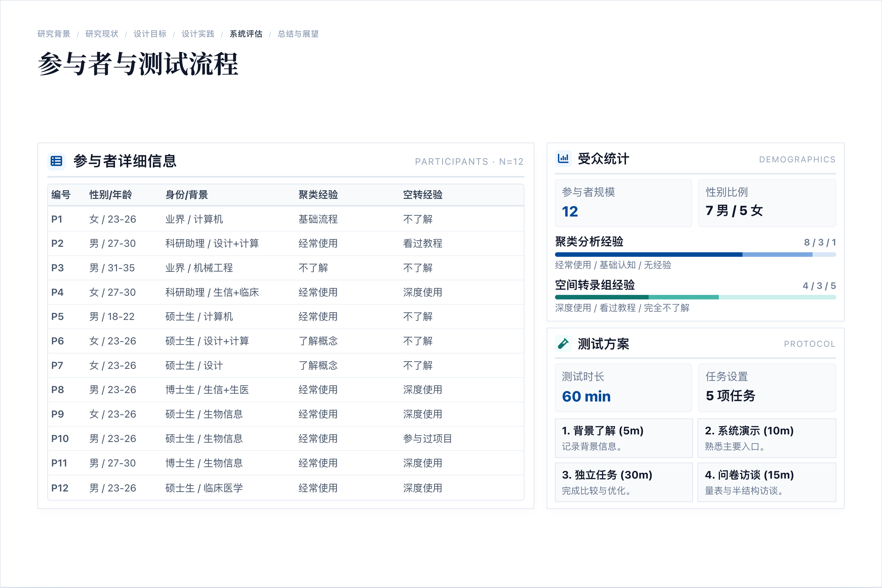This screenshot has height=588, width=882.
Task: Click 硕士生 / 设计 in row P7
Action: 194,365
